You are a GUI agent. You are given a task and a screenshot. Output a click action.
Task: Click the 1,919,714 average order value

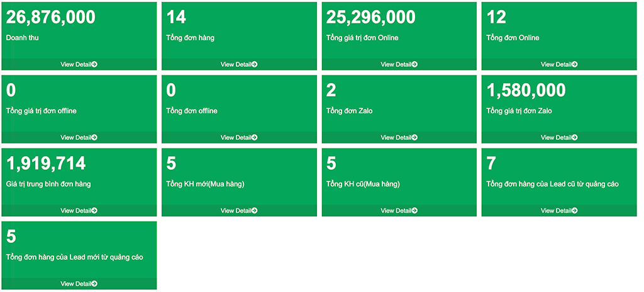click(46, 164)
